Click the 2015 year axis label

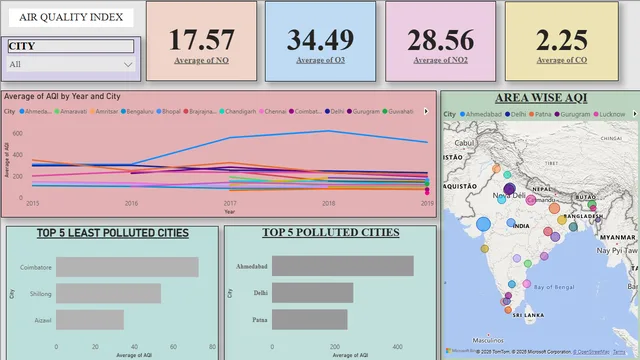(33, 203)
